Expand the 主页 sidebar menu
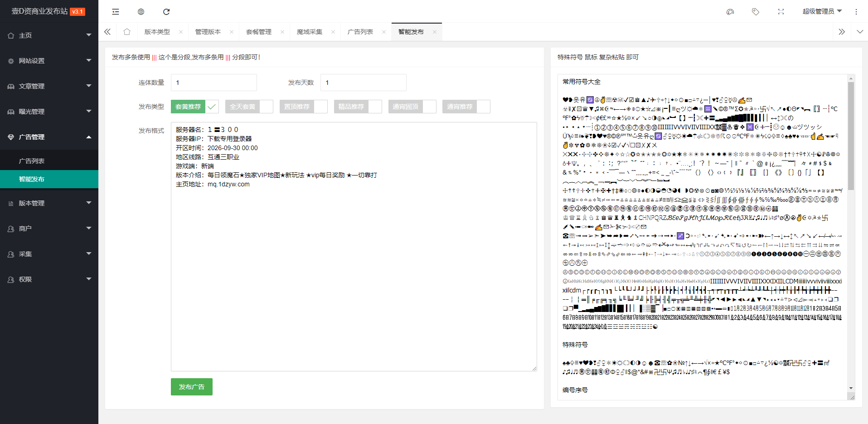 [x=49, y=35]
